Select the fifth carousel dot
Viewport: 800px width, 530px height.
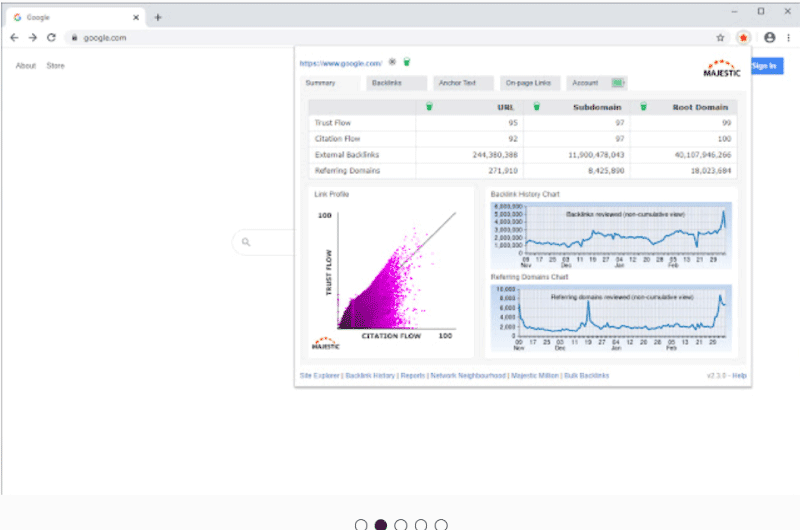point(441,525)
